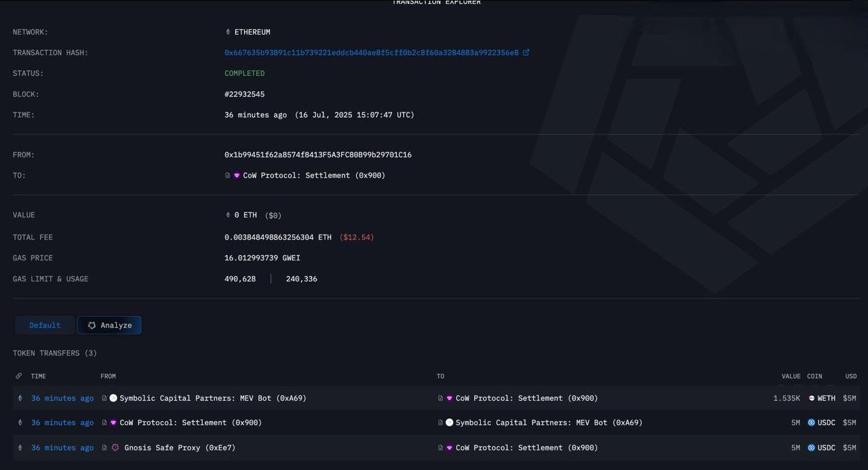Click the chain link icon column header

(19, 376)
